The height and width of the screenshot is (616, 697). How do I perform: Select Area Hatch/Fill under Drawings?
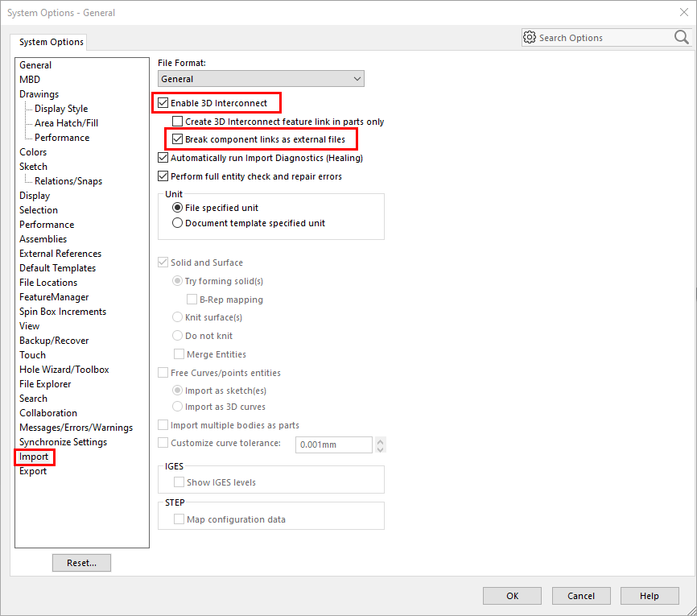(67, 123)
